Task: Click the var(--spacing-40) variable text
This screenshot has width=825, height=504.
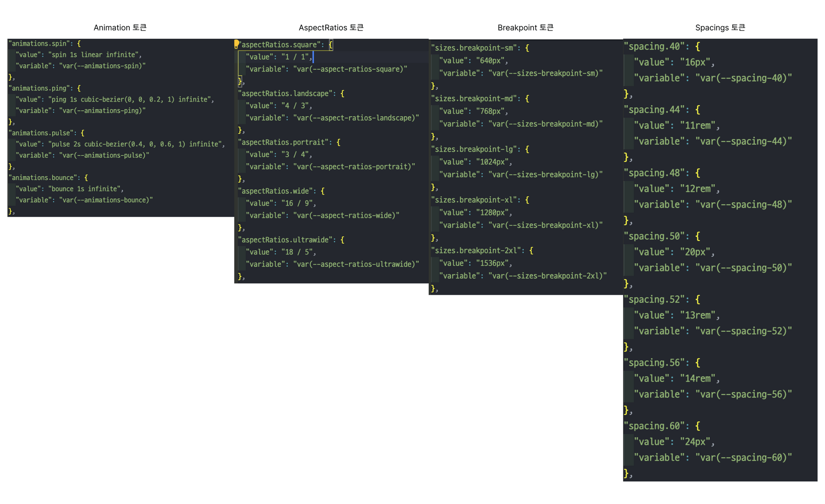Action: [x=744, y=78]
